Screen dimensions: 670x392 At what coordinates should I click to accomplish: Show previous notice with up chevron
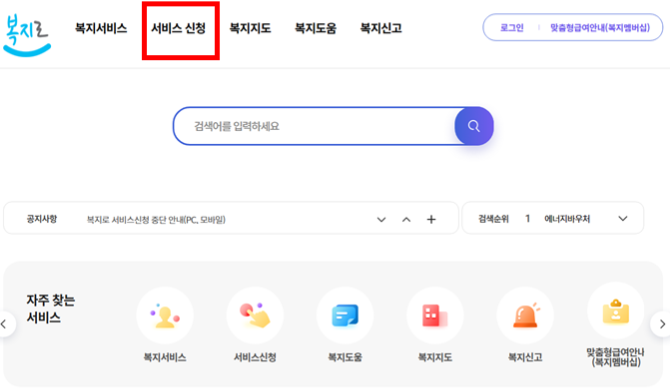[406, 220]
